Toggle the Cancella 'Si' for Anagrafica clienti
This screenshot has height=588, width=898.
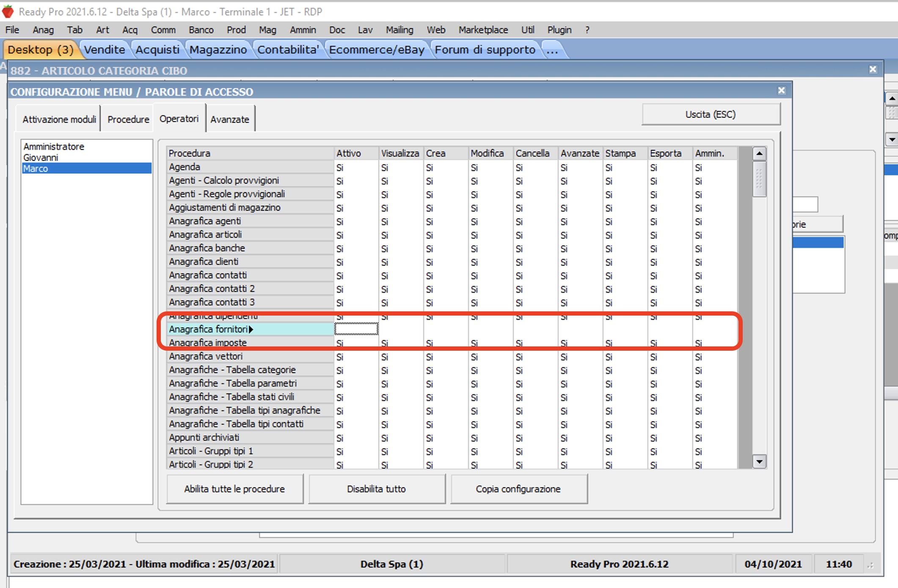(x=519, y=262)
